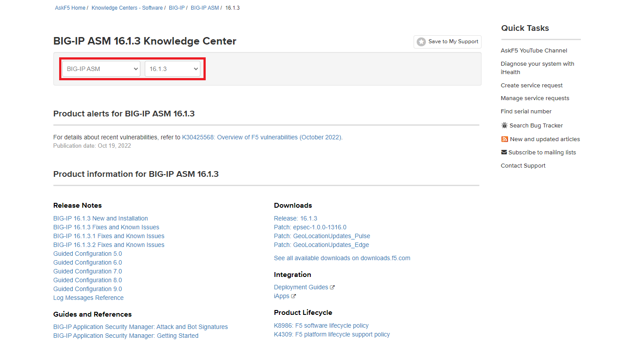This screenshot has height=340, width=644.
Task: Navigate to BIG-IP ASM breadcrumb link
Action: click(x=205, y=8)
